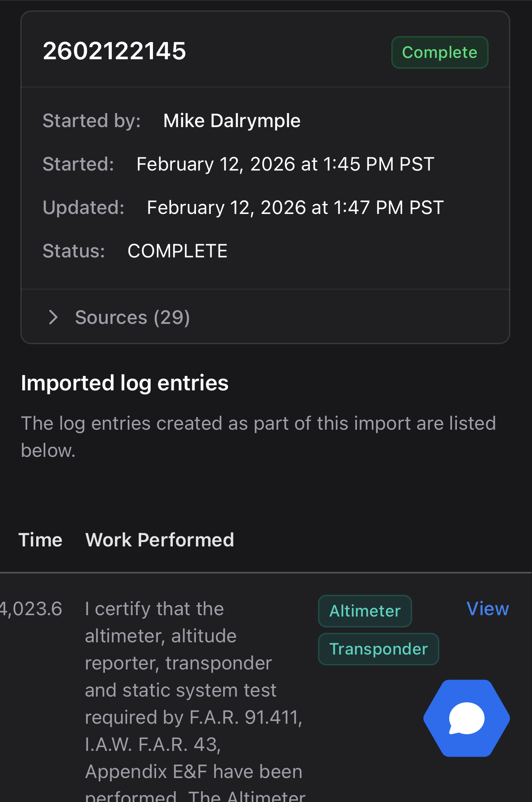Click the Started date February 12, 2026
The width and height of the screenshot is (532, 802).
coord(285,164)
